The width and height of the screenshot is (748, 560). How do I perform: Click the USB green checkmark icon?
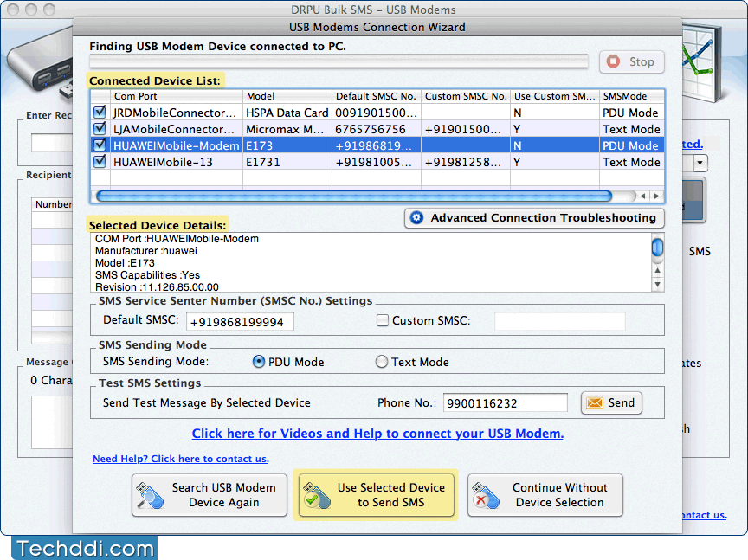pyautogui.click(x=316, y=496)
